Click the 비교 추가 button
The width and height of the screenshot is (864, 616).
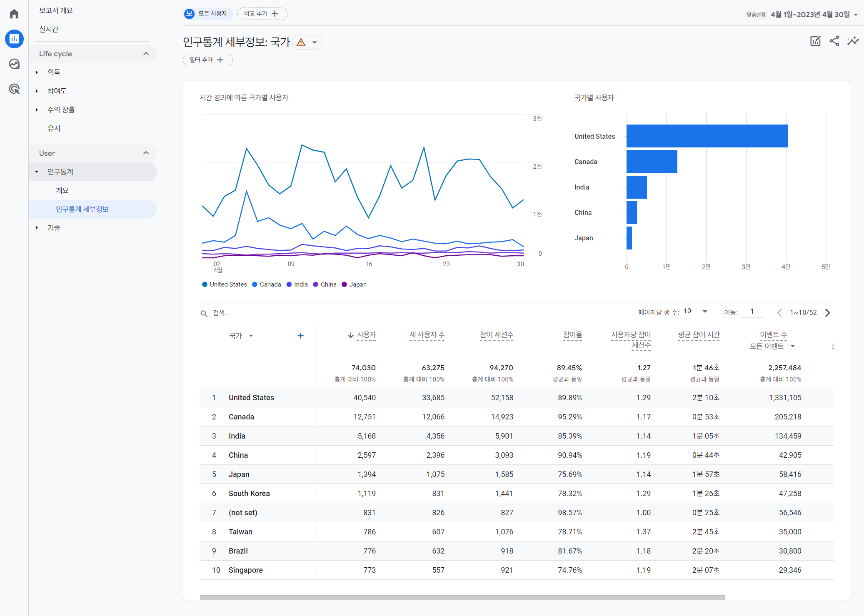coord(262,14)
